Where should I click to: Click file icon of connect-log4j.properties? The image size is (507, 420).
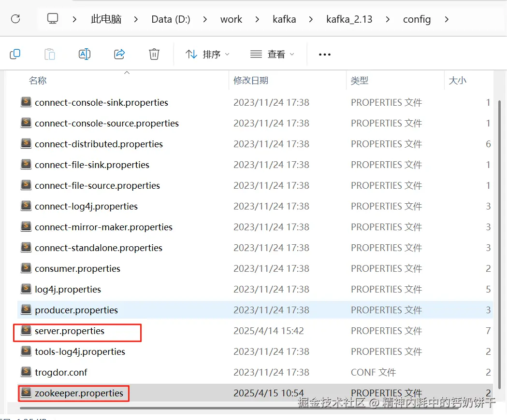pos(26,206)
